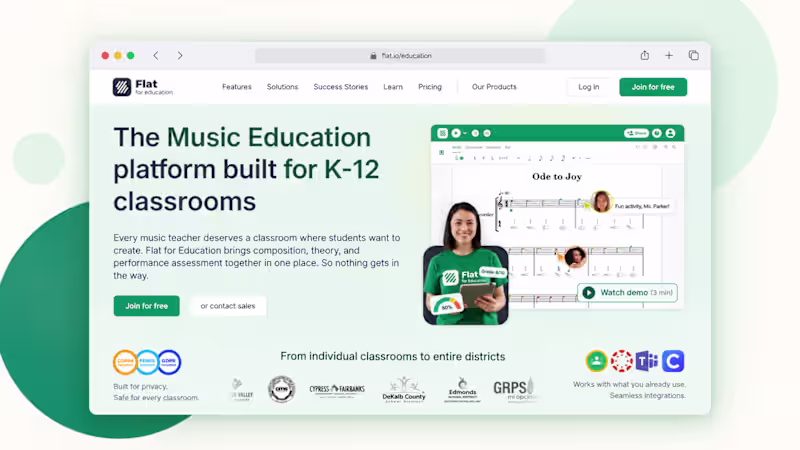Click the user avatar icon in the editor preview
Image resolution: width=800 pixels, height=450 pixels.
pos(670,133)
